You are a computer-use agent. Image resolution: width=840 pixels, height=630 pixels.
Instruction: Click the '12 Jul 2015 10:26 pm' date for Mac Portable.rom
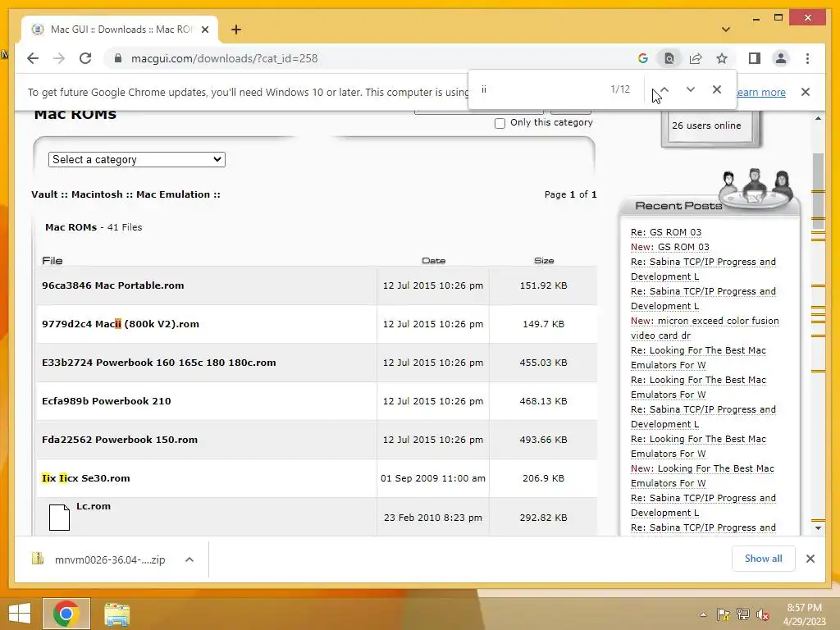[433, 285]
